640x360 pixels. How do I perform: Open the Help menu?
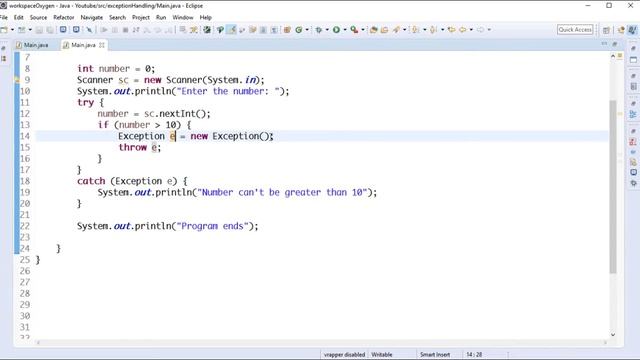(206, 18)
